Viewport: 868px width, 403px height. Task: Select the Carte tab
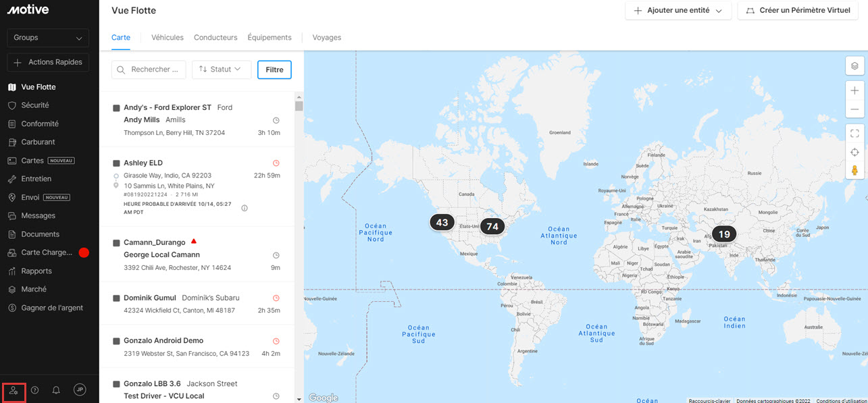pos(121,38)
